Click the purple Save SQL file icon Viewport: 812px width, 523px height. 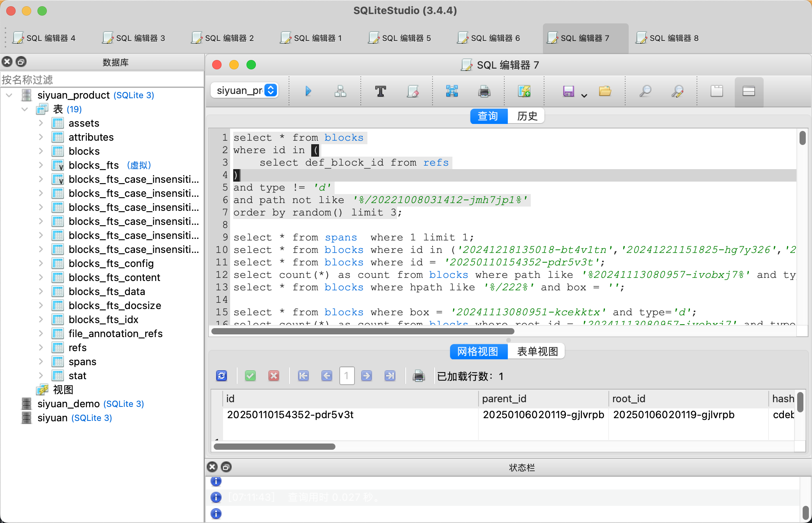click(569, 91)
